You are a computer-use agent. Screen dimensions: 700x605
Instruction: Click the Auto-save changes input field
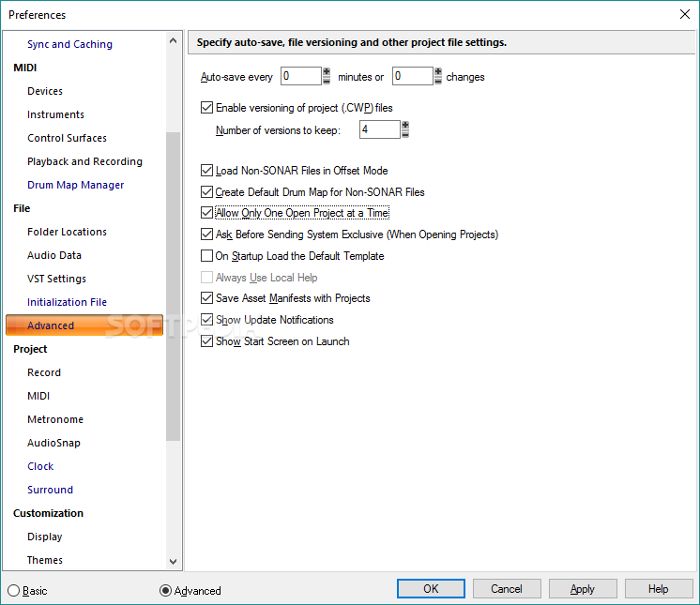(x=413, y=76)
